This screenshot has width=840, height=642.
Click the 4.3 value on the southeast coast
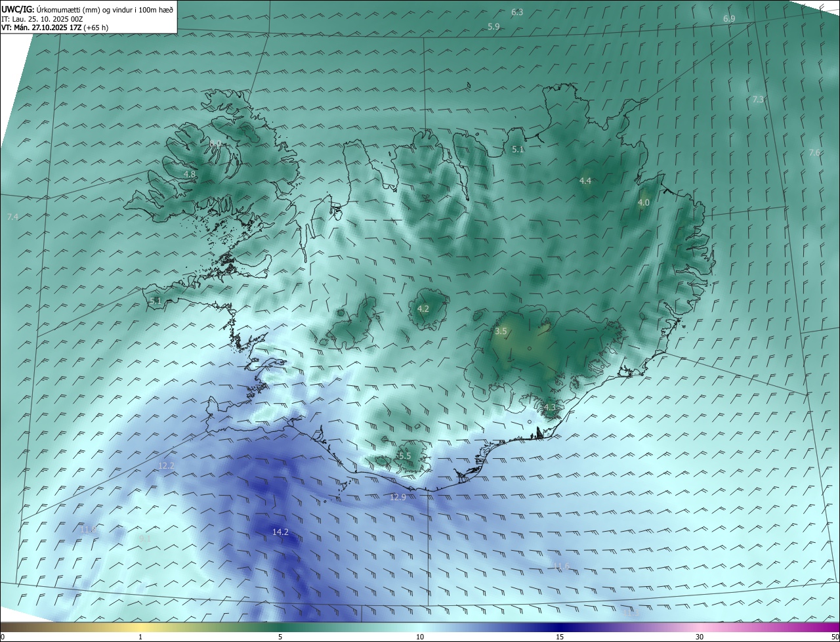(x=549, y=407)
